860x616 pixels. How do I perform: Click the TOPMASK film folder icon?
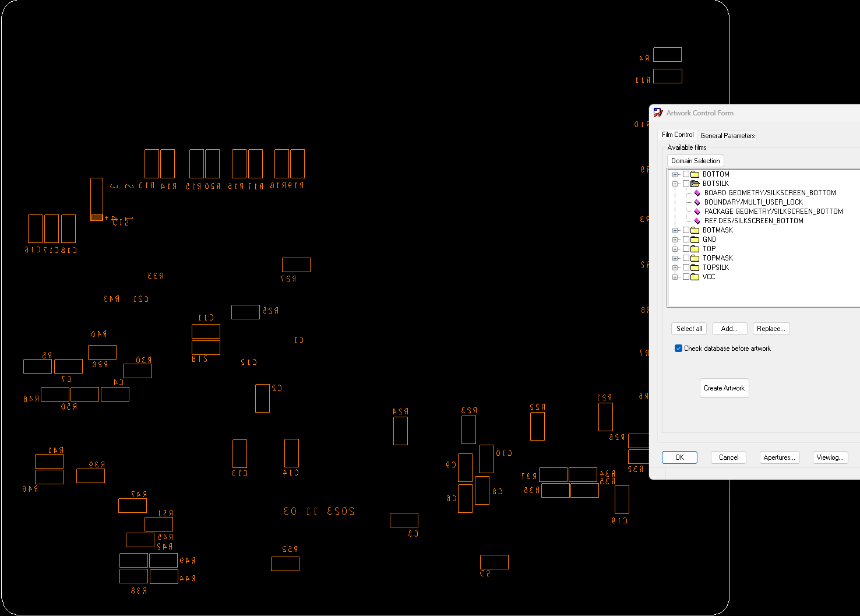click(695, 258)
